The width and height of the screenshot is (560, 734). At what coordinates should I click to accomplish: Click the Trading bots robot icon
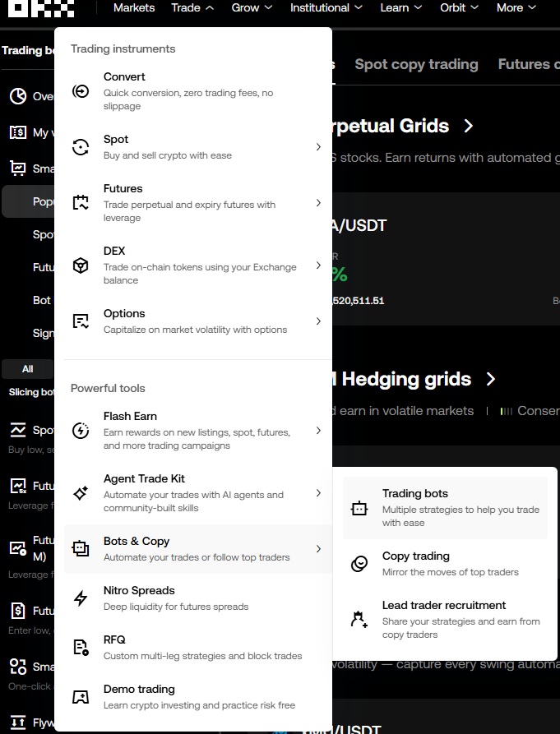coord(359,508)
